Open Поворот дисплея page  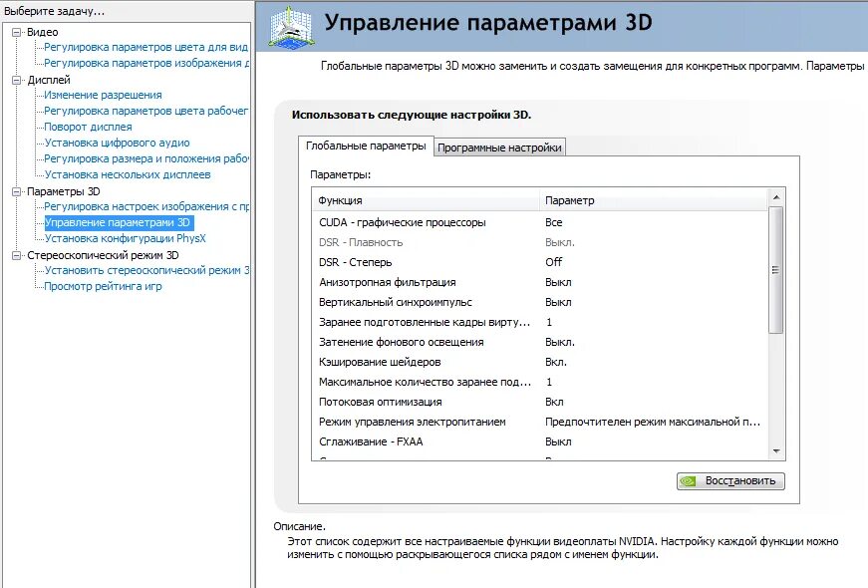(88, 127)
